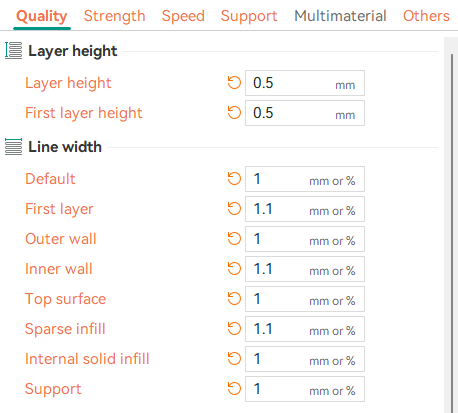Reset the Top surface line width
This screenshot has width=458, height=413.
click(x=234, y=299)
